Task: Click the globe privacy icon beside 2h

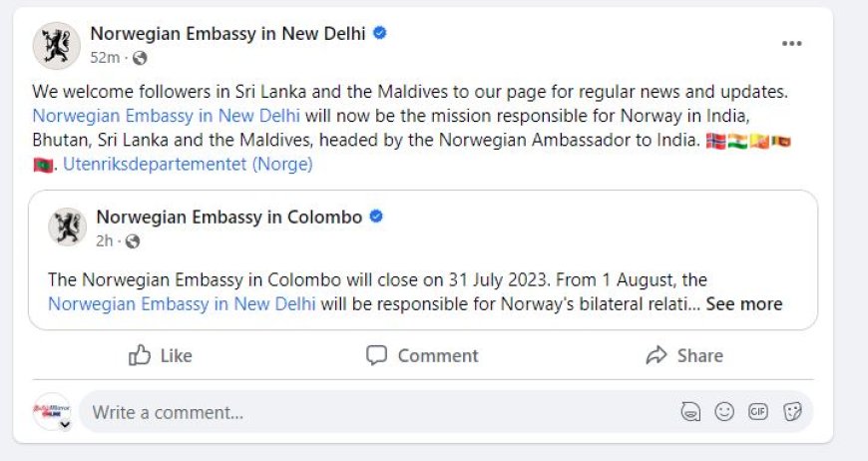Action: [x=133, y=240]
